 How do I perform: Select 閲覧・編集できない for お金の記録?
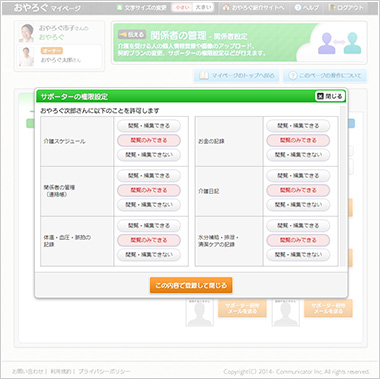[298, 155]
